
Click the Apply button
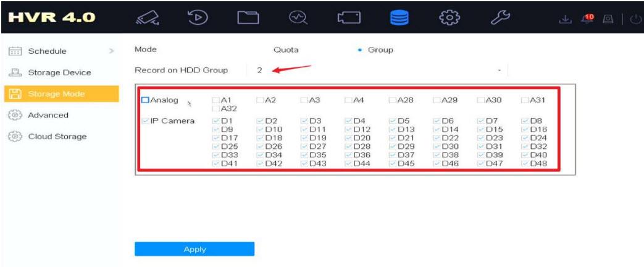click(194, 249)
